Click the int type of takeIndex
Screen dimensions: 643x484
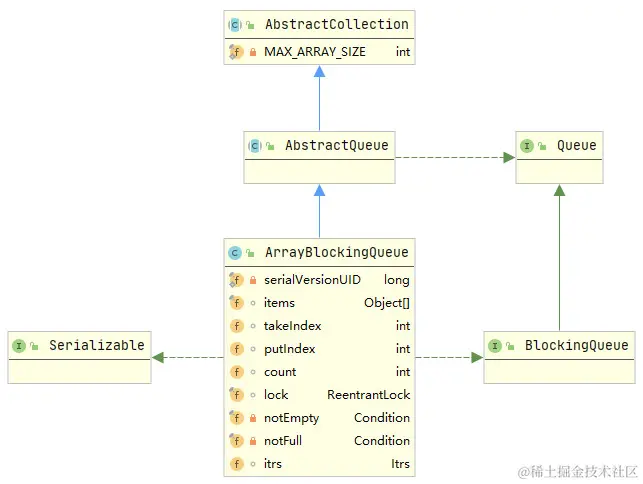click(403, 326)
